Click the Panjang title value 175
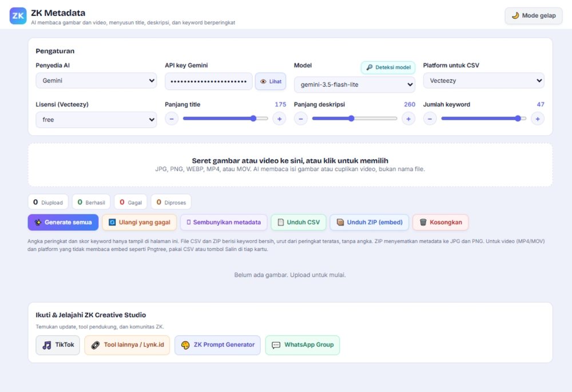This screenshot has height=392, width=572. click(x=280, y=104)
